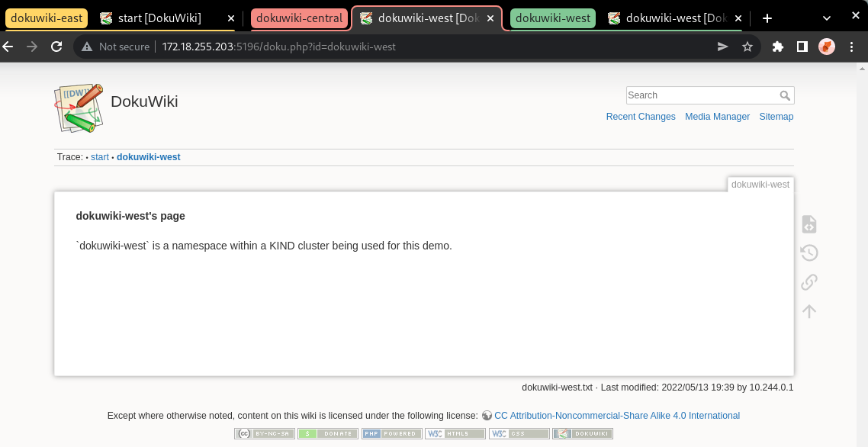
Task: Click the start breadcrumb link
Action: pos(100,157)
